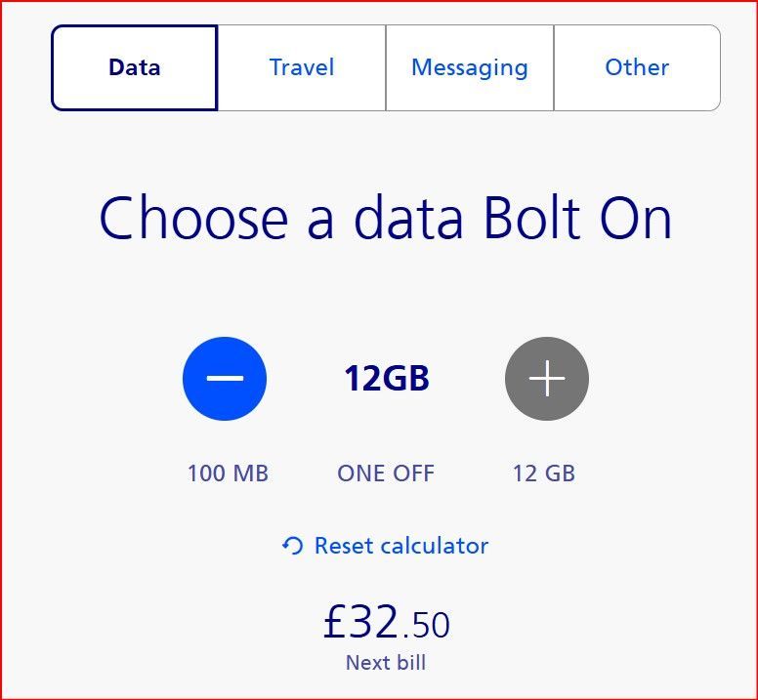The width and height of the screenshot is (758, 700).
Task: Switch to the Travel tab
Action: 302,67
